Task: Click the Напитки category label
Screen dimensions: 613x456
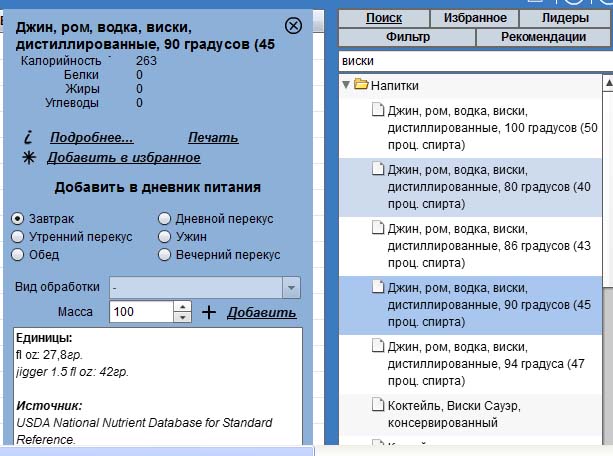Action: coord(394,85)
